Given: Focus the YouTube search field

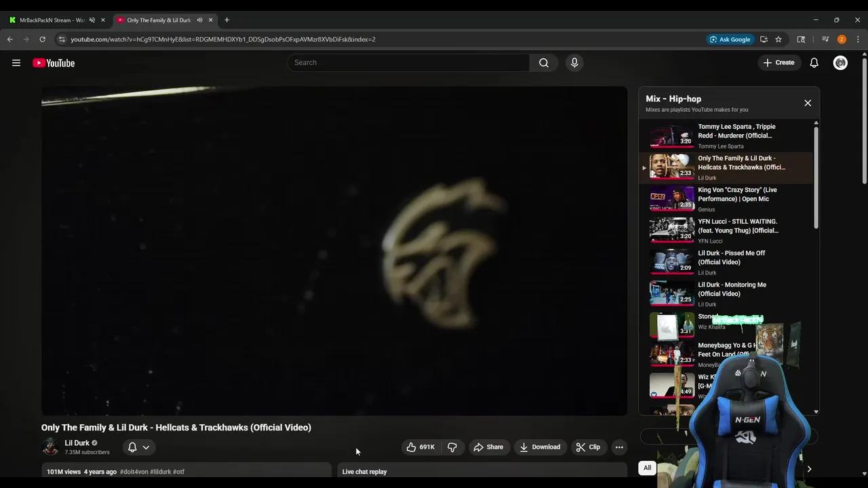Looking at the screenshot, I should tap(408, 63).
